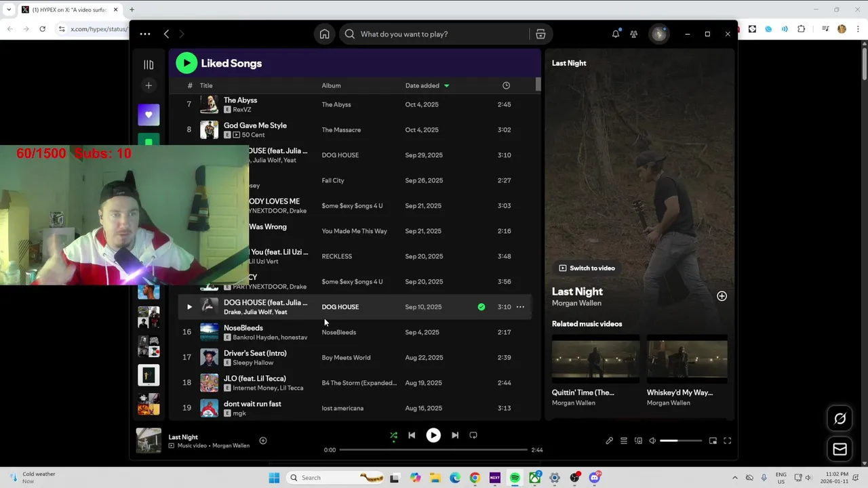Screen dimensions: 868x488
Task: Play Liked Songs with the green play button
Action: pos(186,63)
